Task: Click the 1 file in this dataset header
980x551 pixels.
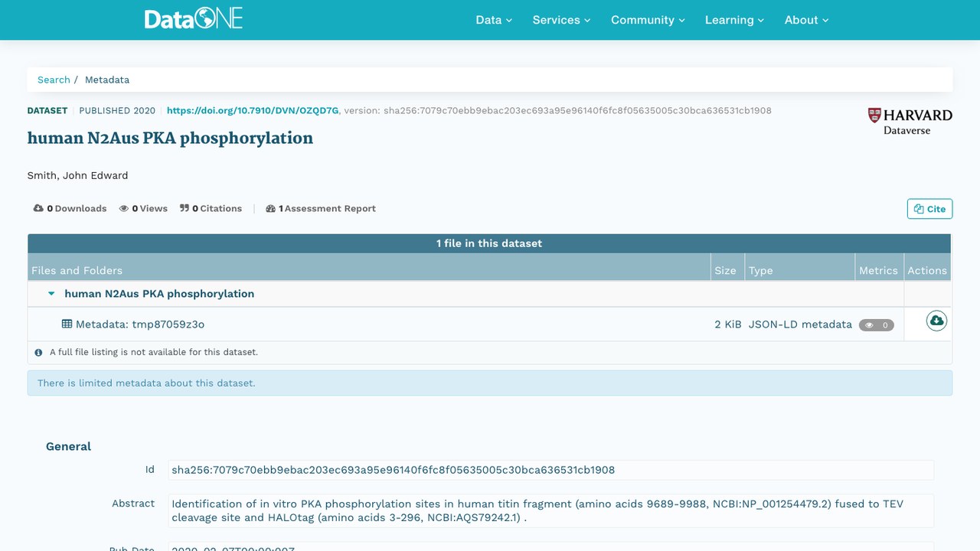Action: click(489, 243)
